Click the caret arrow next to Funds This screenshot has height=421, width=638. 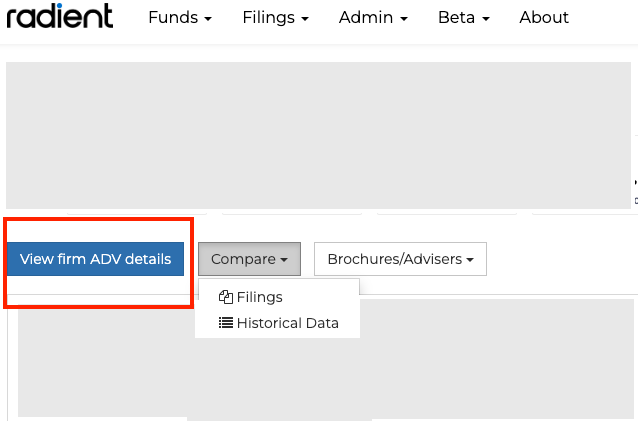pos(208,20)
